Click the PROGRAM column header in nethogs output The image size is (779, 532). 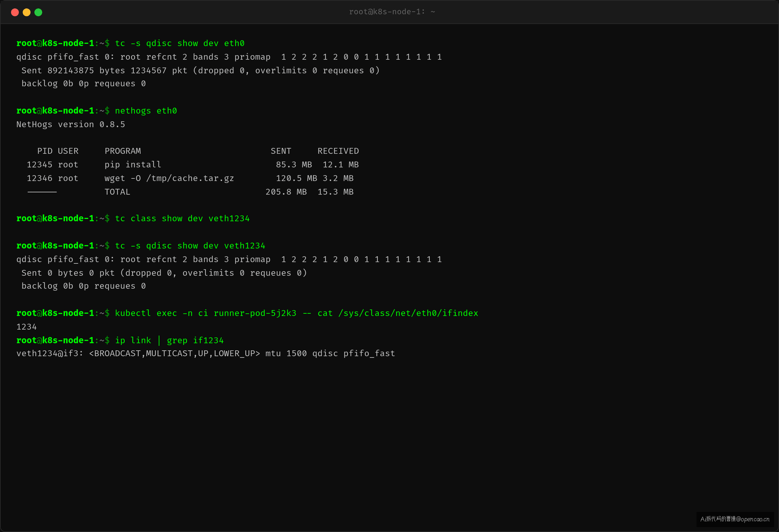(x=123, y=151)
